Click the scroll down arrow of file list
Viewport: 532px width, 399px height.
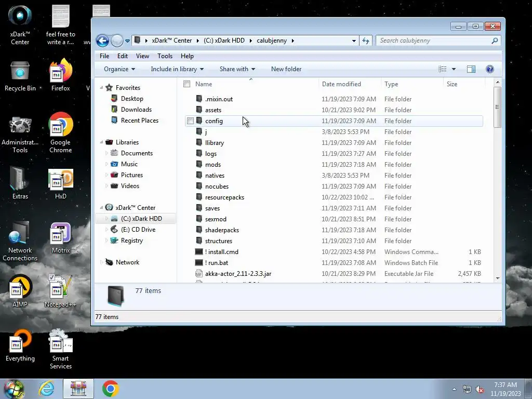click(497, 278)
